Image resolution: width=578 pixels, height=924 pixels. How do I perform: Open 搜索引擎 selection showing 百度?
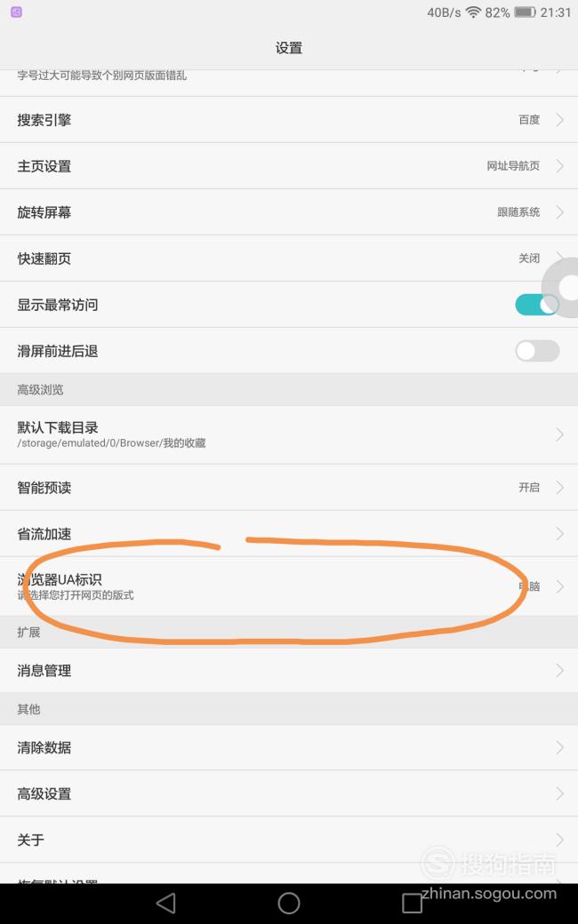point(289,120)
